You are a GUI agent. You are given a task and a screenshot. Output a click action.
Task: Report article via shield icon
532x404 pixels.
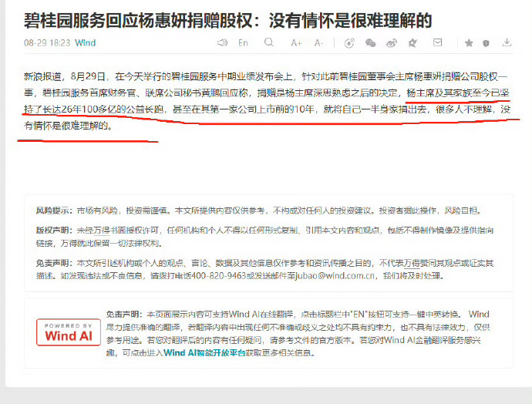(x=486, y=43)
